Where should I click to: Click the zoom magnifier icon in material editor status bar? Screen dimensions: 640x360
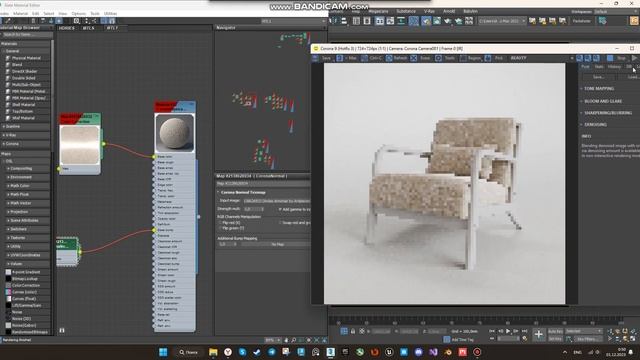coord(293,340)
